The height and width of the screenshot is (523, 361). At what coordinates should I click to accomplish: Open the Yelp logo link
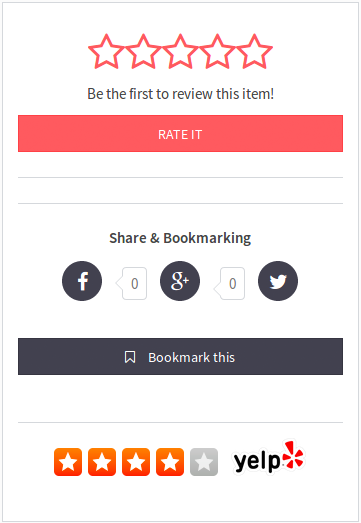[269, 459]
